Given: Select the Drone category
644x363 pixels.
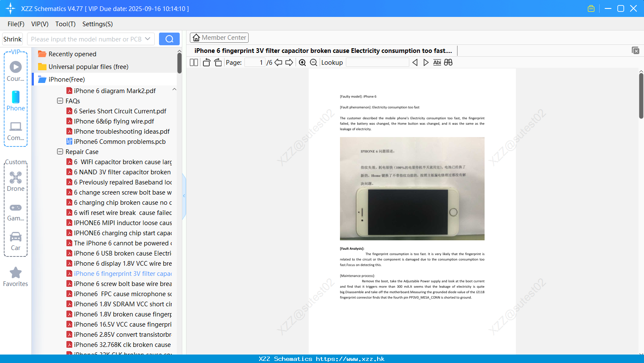Looking at the screenshot, I should point(16,181).
